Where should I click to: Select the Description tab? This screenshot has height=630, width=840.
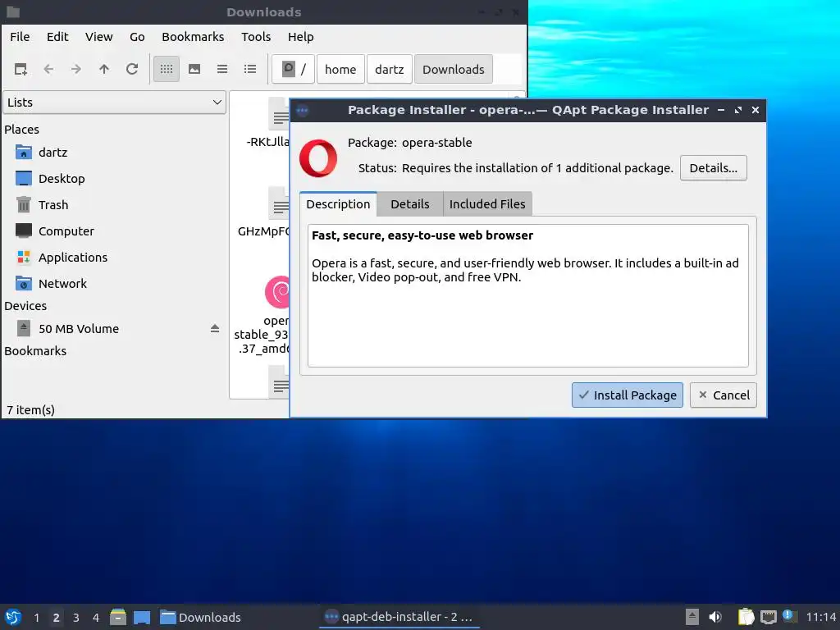pyautogui.click(x=338, y=204)
